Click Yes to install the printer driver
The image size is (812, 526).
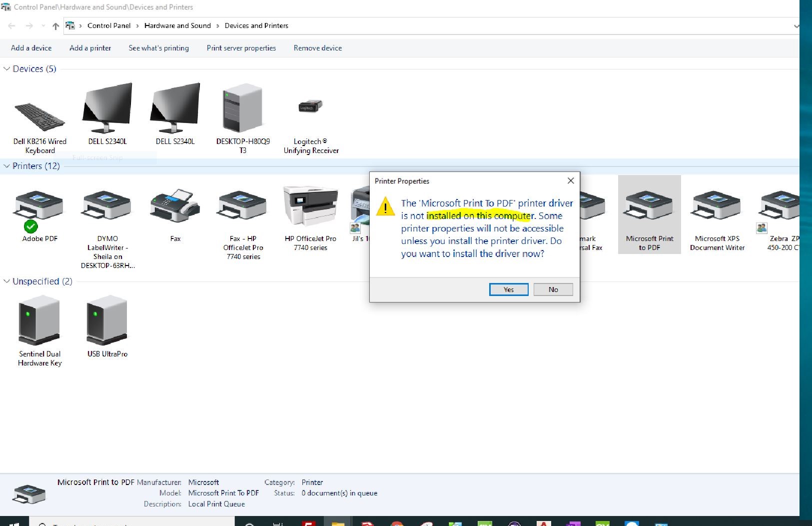point(509,289)
